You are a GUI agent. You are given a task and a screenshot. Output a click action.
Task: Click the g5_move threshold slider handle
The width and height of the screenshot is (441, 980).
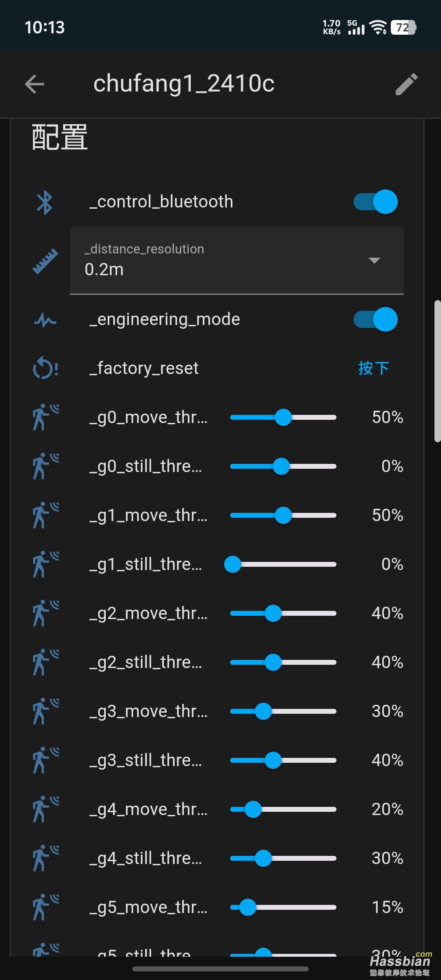(247, 907)
